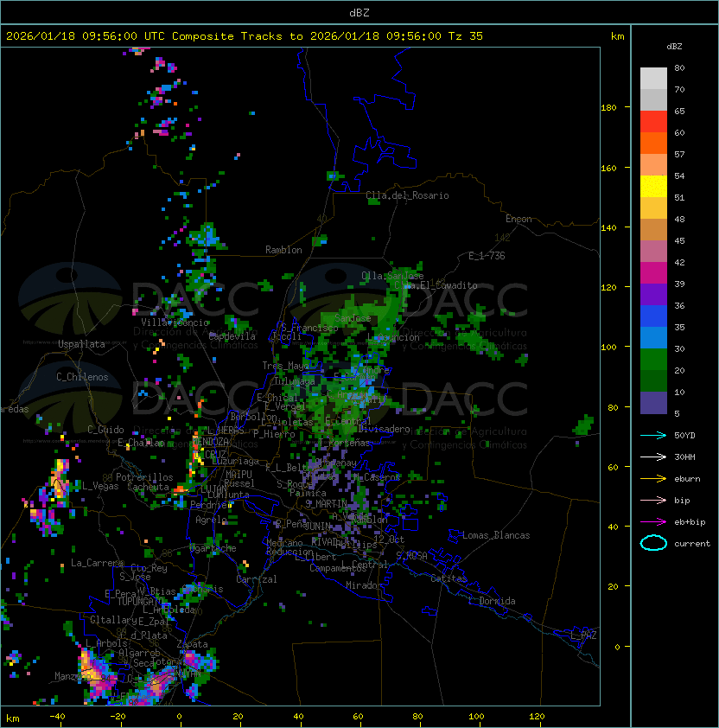
Task: Pick the dark orange 57–60 dBZ swatch
Action: click(653, 144)
